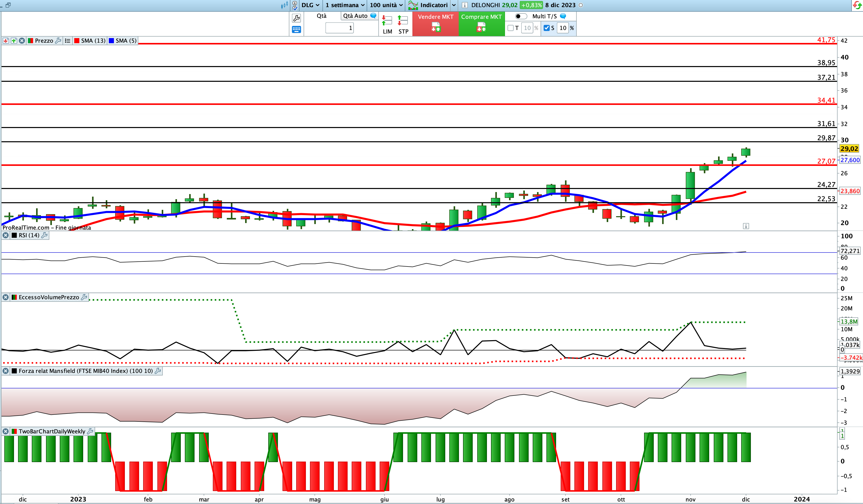Click the wrench trading settings icon
This screenshot has height=504, width=863.
296,18
